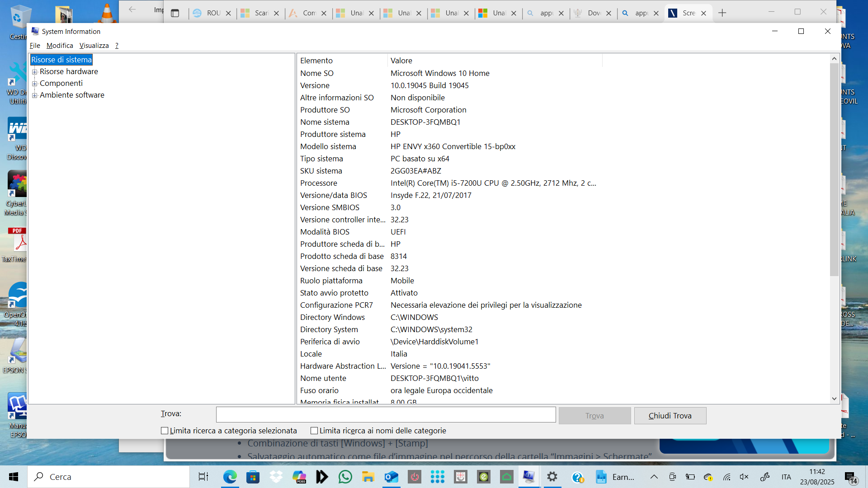868x488 pixels.
Task: Open the Get Help taskbar icon
Action: point(577,477)
